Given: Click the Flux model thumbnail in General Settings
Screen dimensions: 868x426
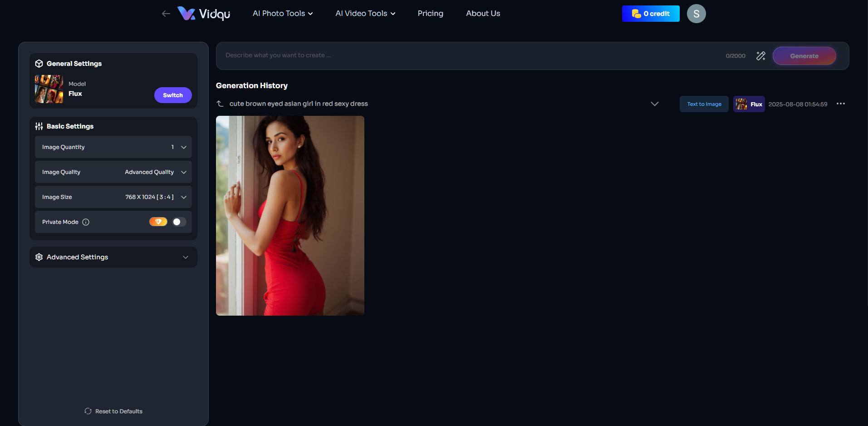Looking at the screenshot, I should tap(49, 89).
